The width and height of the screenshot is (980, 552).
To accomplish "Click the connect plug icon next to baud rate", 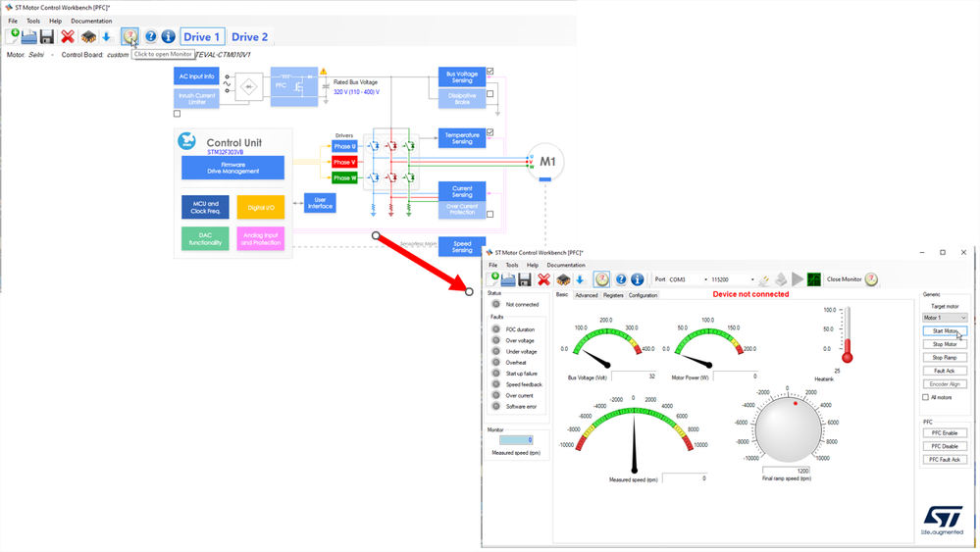I will coord(764,279).
